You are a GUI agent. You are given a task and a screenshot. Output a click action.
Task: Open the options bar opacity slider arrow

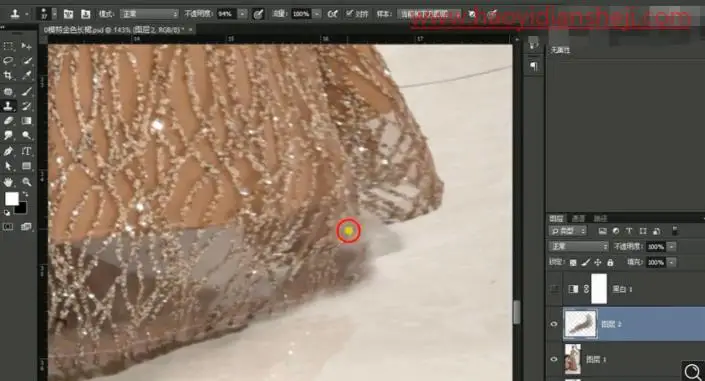click(242, 14)
